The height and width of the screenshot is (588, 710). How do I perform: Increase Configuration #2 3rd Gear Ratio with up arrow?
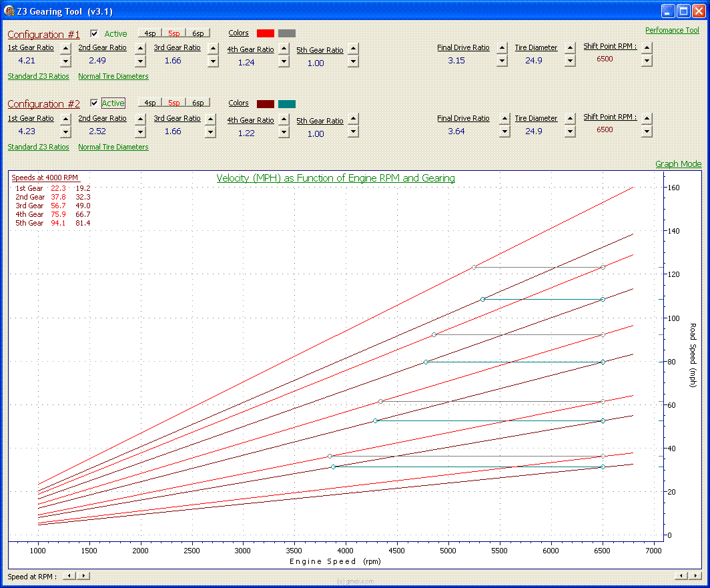pyautogui.click(x=211, y=119)
